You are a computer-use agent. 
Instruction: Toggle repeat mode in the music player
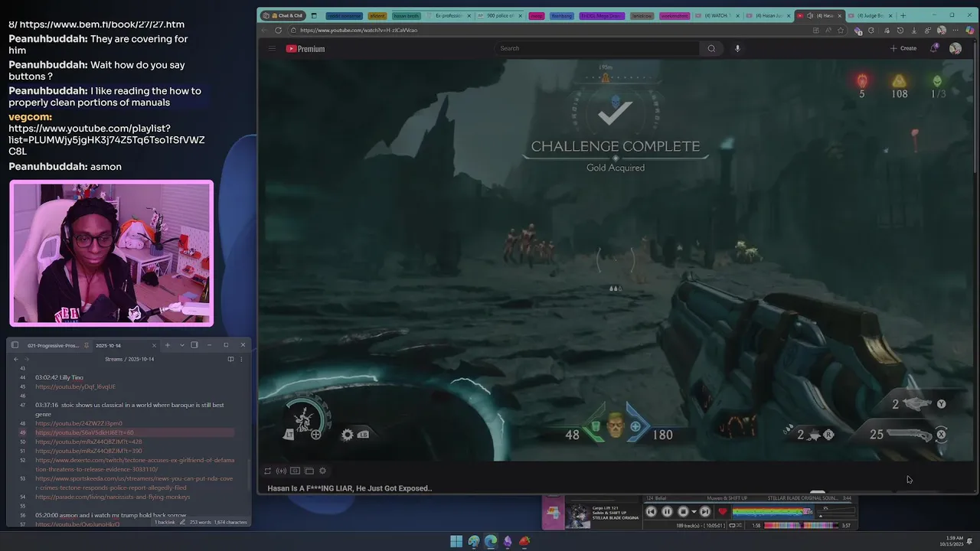point(733,525)
